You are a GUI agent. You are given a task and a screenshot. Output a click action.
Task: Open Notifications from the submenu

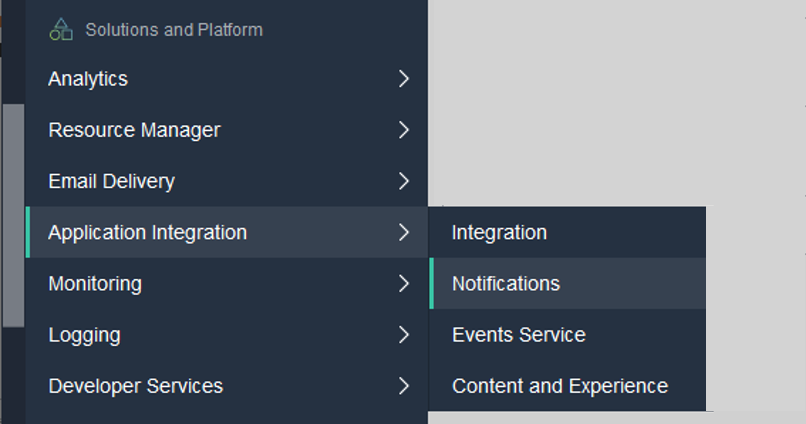tap(506, 284)
